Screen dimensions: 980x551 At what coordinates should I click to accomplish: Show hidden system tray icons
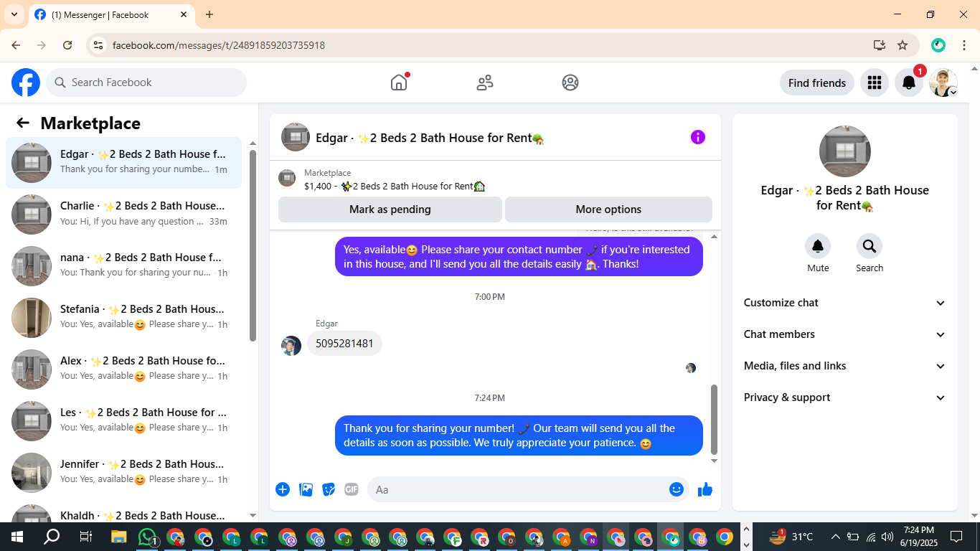[836, 537]
